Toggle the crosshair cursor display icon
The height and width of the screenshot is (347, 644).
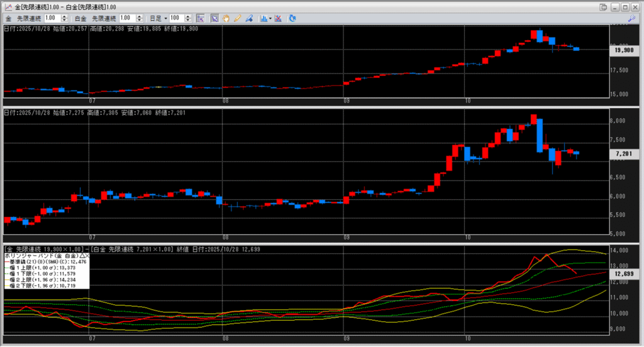(x=201, y=18)
